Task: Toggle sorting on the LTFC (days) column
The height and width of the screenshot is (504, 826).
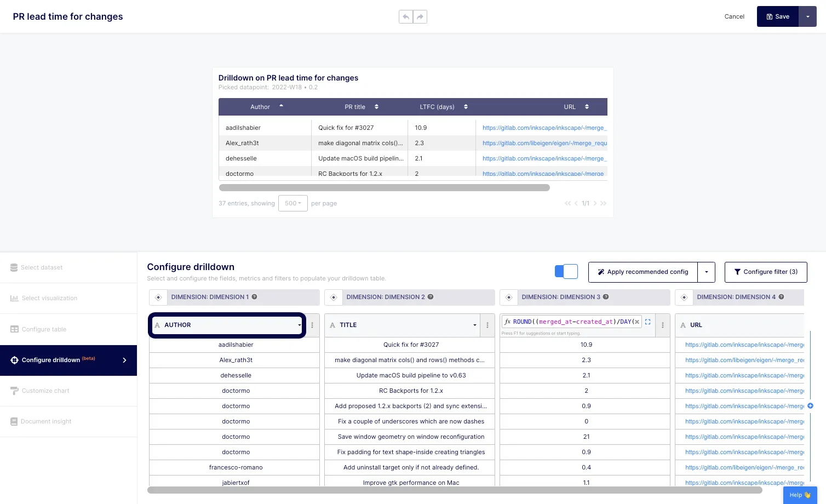Action: pos(465,107)
